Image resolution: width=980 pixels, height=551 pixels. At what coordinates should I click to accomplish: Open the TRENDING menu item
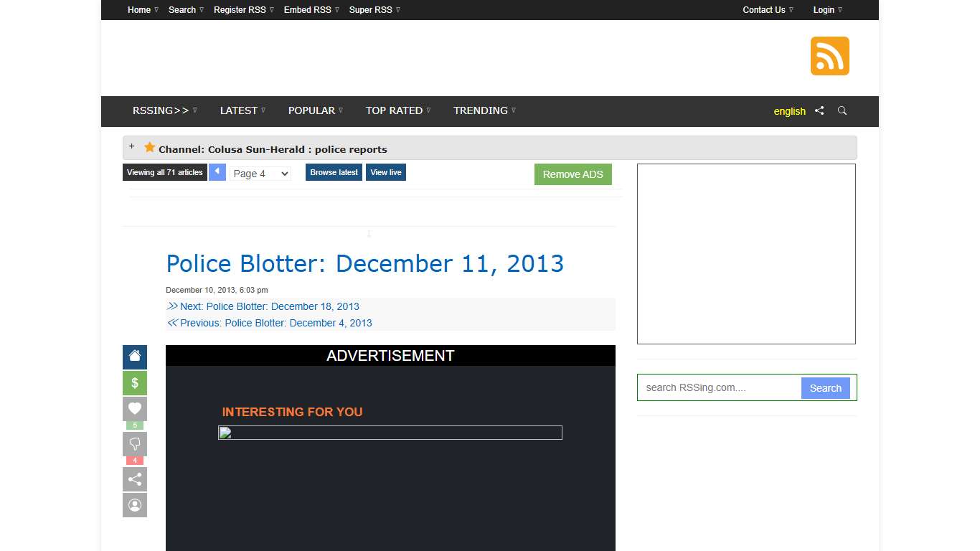(x=484, y=110)
